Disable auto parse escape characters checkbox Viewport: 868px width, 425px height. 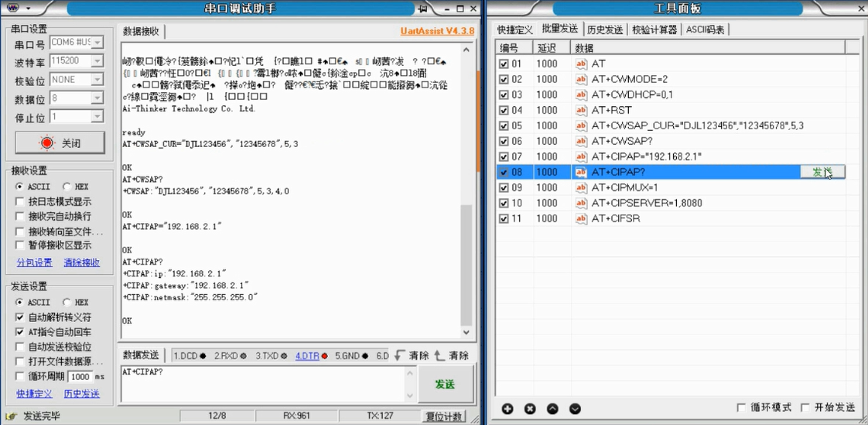click(20, 317)
